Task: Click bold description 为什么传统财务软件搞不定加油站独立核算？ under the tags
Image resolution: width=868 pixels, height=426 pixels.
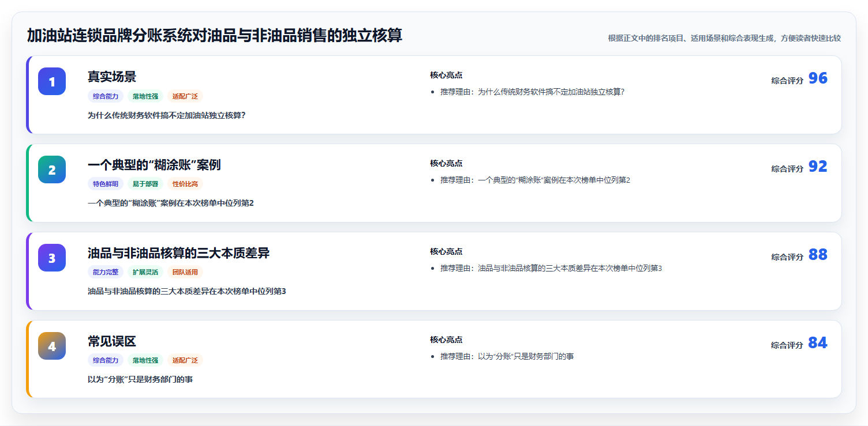Action: pyautogui.click(x=167, y=115)
